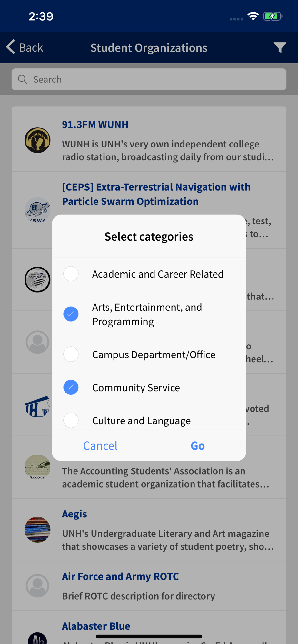298x644 pixels.
Task: Focus the Search input field
Action: pos(149,79)
